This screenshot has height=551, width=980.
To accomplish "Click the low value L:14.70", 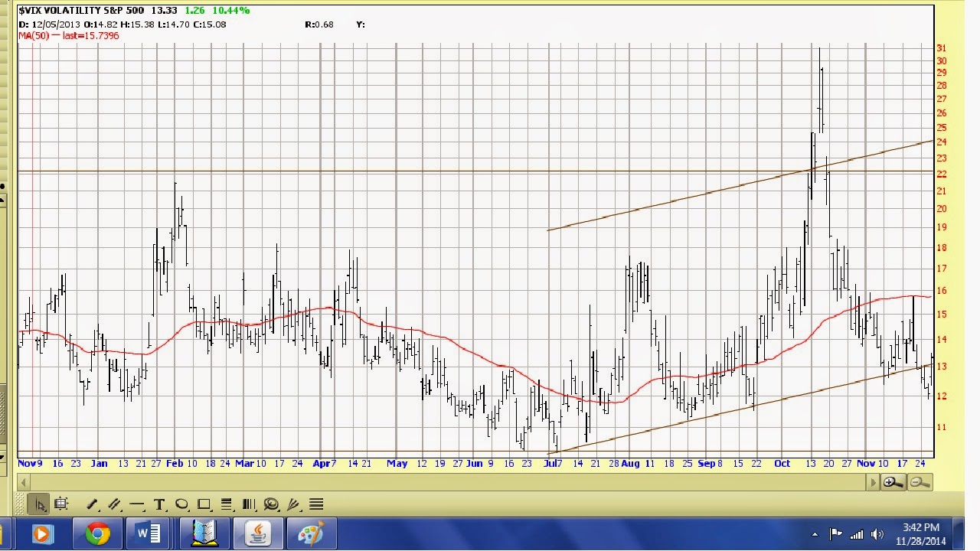I will 174,24.
